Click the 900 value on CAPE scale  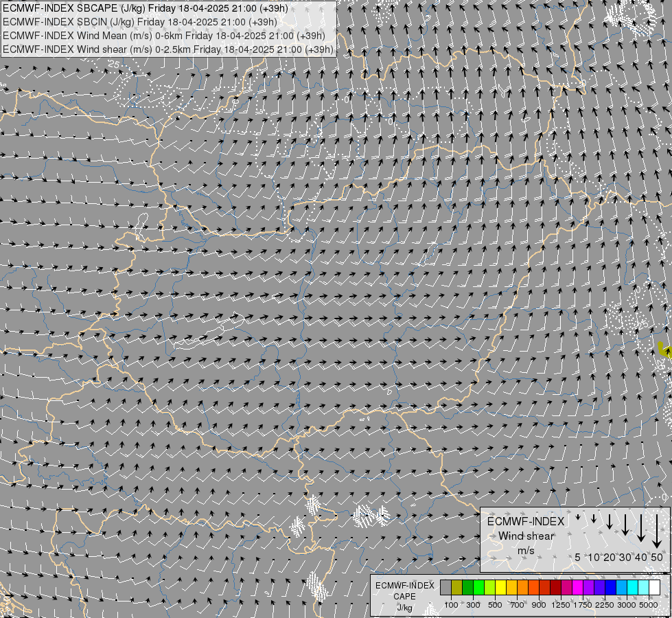point(539,605)
